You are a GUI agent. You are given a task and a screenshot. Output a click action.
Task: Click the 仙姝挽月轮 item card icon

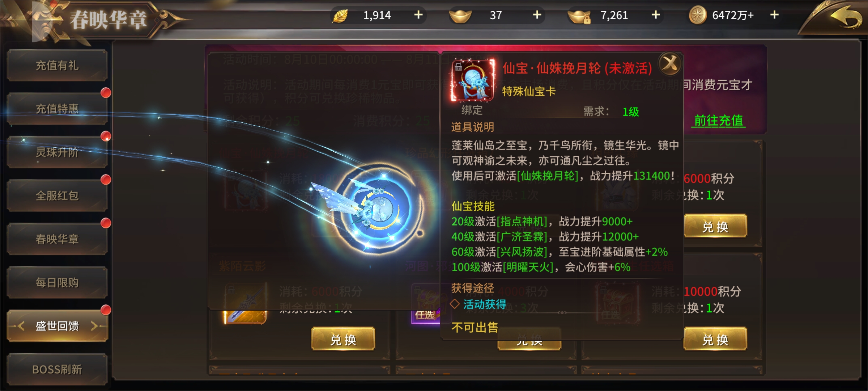[x=473, y=80]
